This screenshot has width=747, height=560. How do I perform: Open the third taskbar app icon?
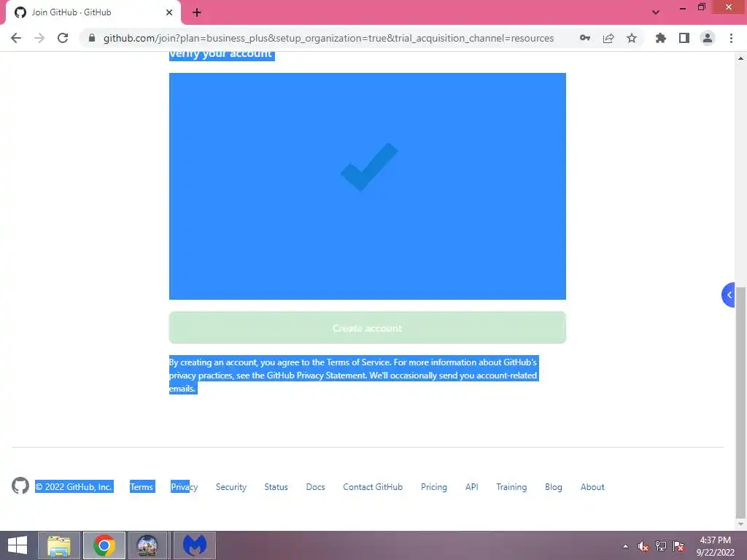[x=147, y=545]
